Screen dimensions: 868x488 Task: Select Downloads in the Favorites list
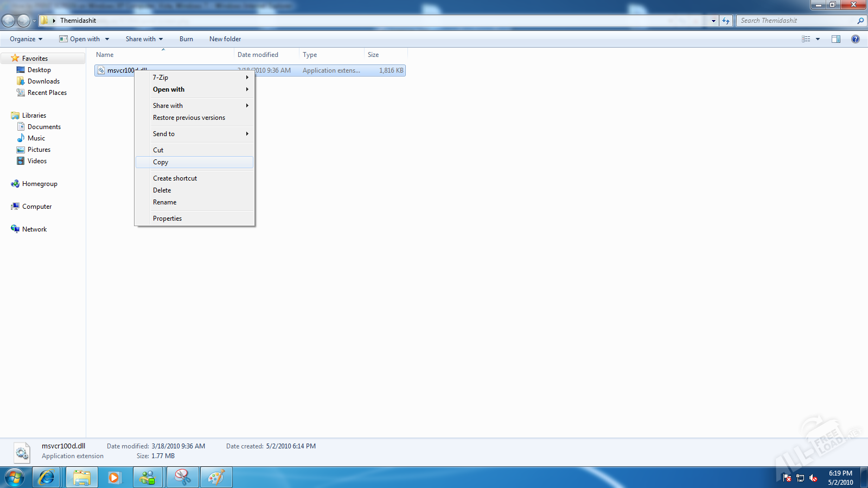tap(43, 81)
